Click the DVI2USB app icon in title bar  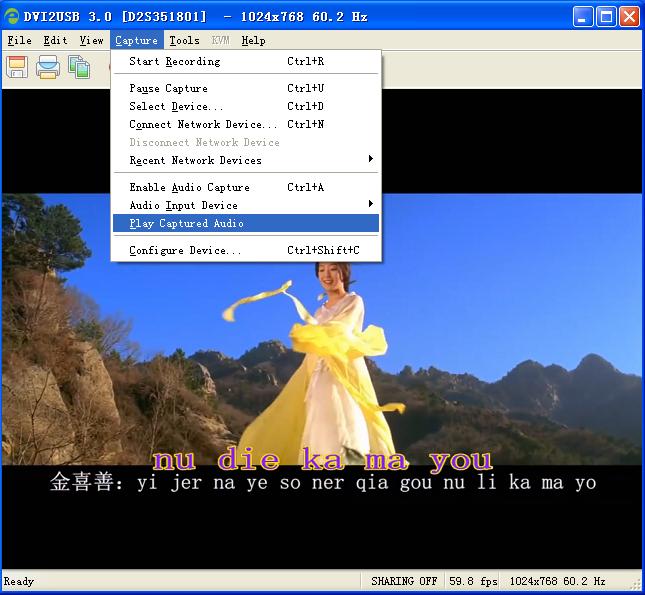point(12,16)
